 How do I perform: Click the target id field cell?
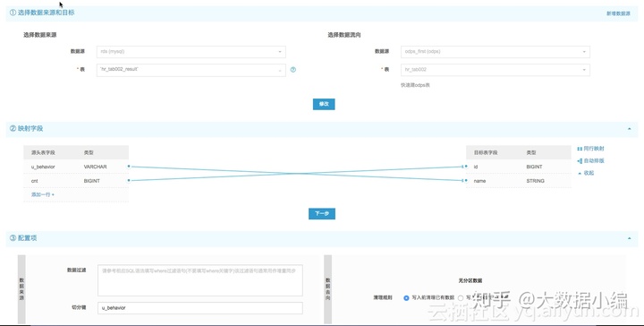pyautogui.click(x=476, y=167)
